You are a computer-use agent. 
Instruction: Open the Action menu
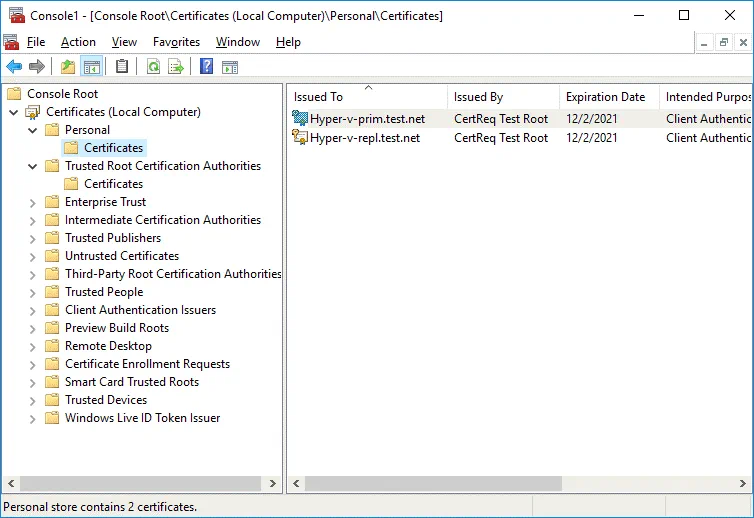(78, 42)
